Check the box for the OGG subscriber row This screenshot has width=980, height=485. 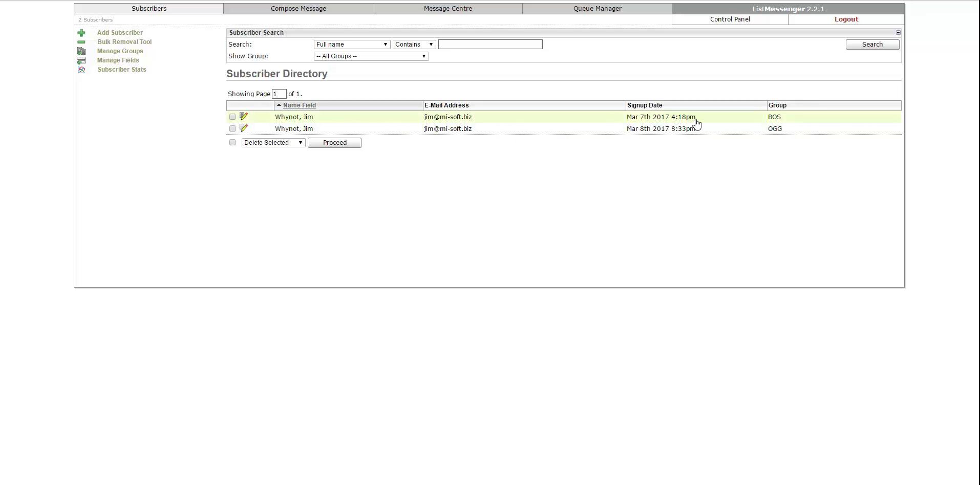click(x=232, y=128)
